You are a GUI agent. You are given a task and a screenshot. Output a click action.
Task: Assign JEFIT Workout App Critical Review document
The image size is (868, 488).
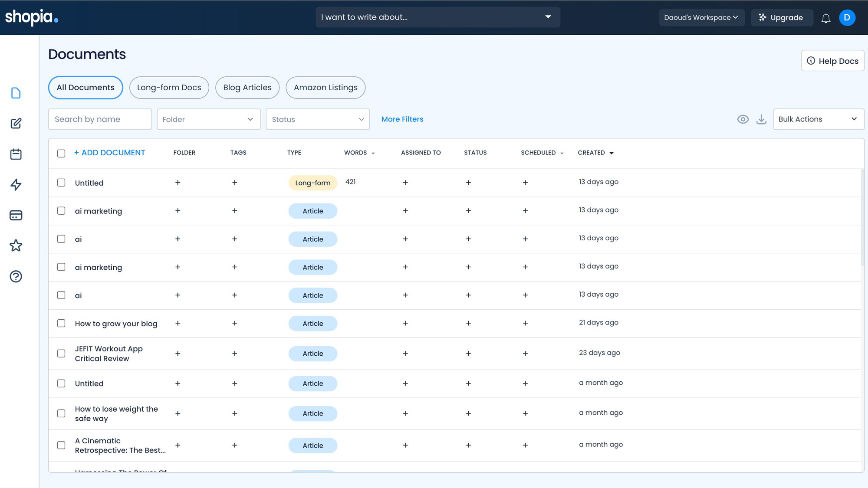pos(405,354)
